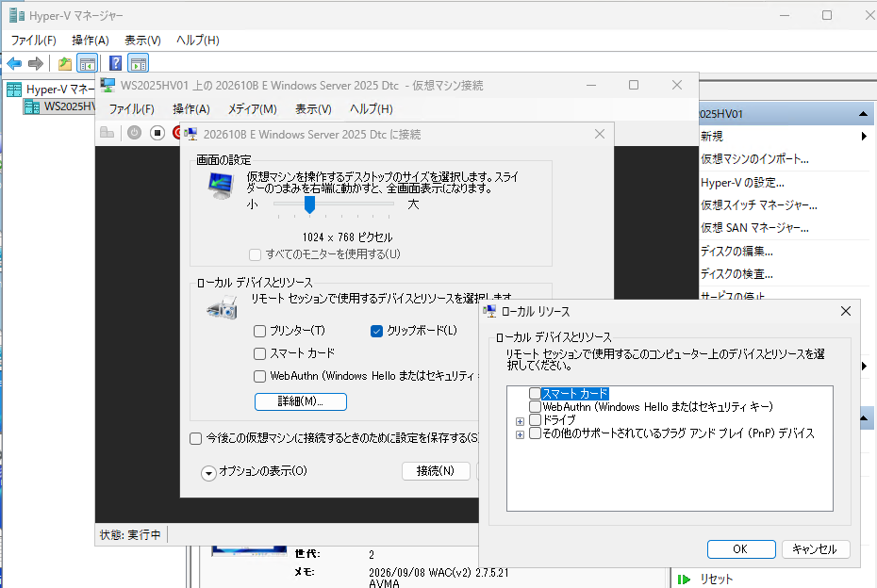Open VM connection メディア(M) menu
This screenshot has height=588, width=877.
click(x=252, y=109)
